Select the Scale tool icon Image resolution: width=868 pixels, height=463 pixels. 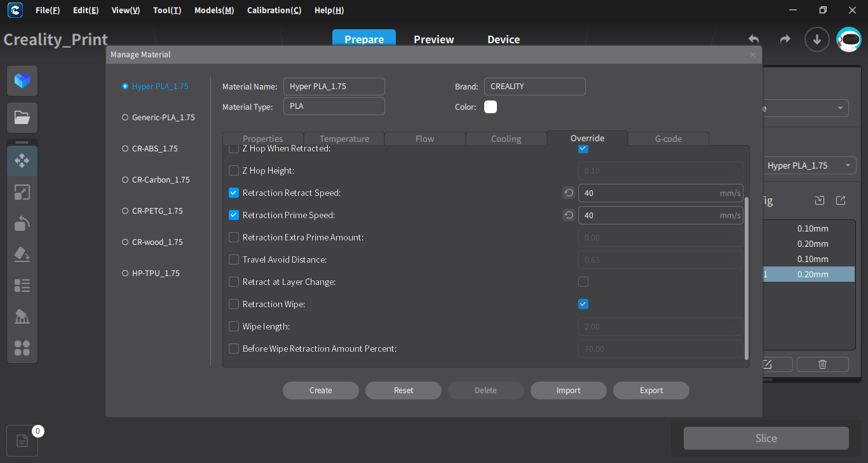coord(22,192)
